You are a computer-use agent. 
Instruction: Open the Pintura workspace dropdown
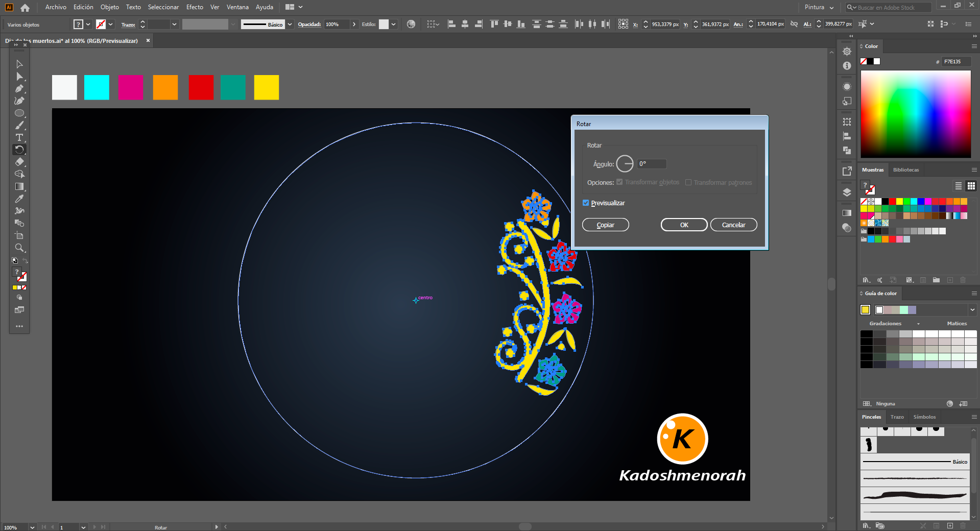click(819, 7)
